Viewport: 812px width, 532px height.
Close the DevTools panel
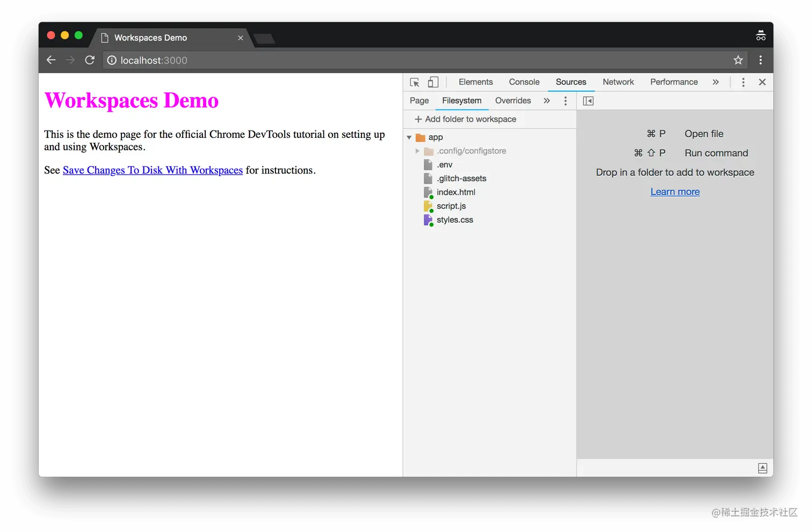[x=762, y=82]
